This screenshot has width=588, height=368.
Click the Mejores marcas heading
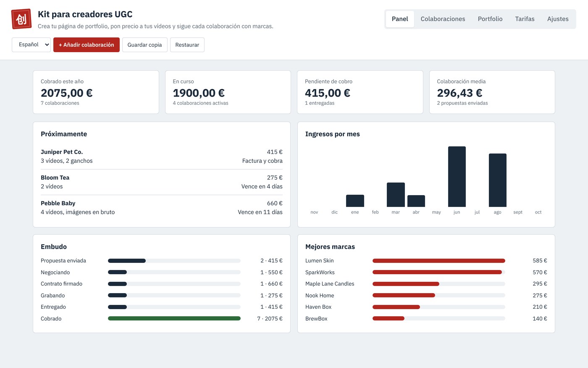point(330,247)
